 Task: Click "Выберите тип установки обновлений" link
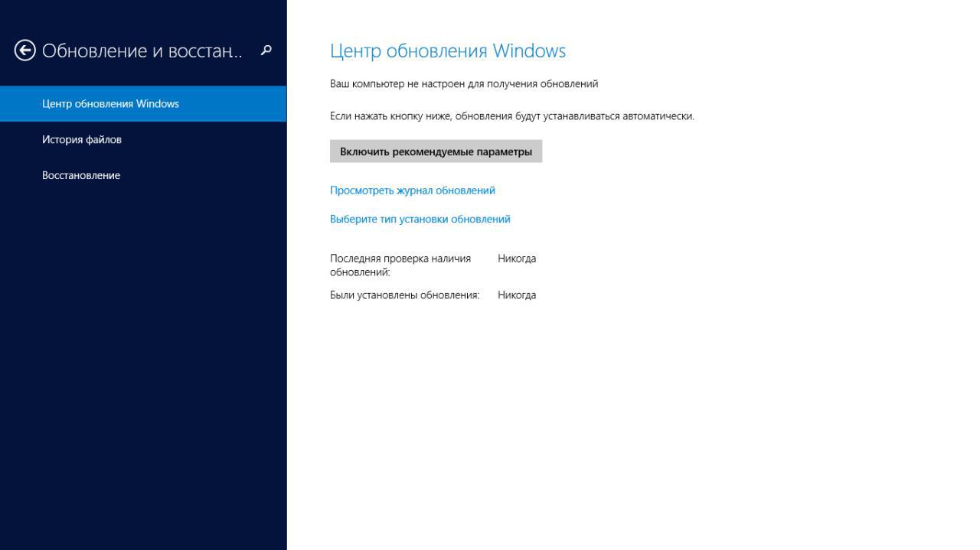pyautogui.click(x=420, y=219)
